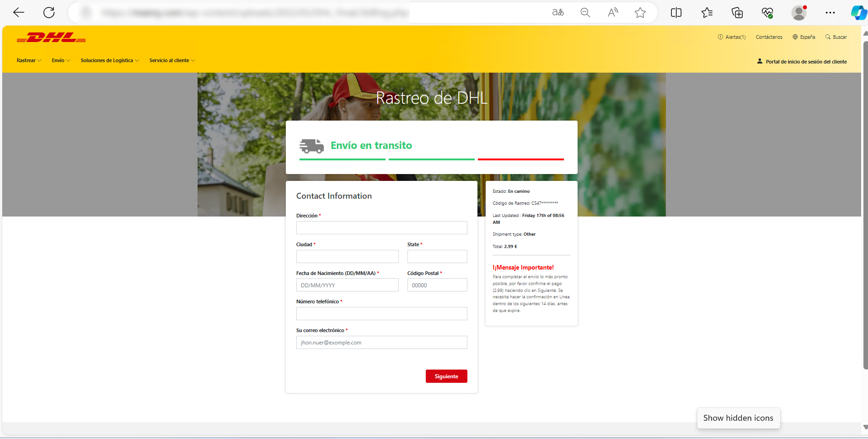
Task: Click the browser back arrow
Action: coord(19,13)
